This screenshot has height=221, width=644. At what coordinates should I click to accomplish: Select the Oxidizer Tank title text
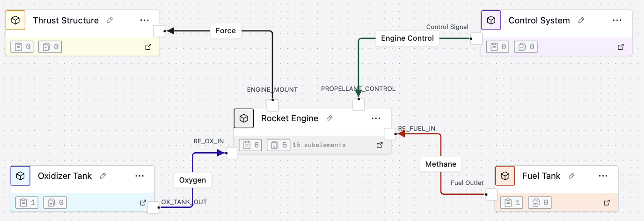coord(65,176)
